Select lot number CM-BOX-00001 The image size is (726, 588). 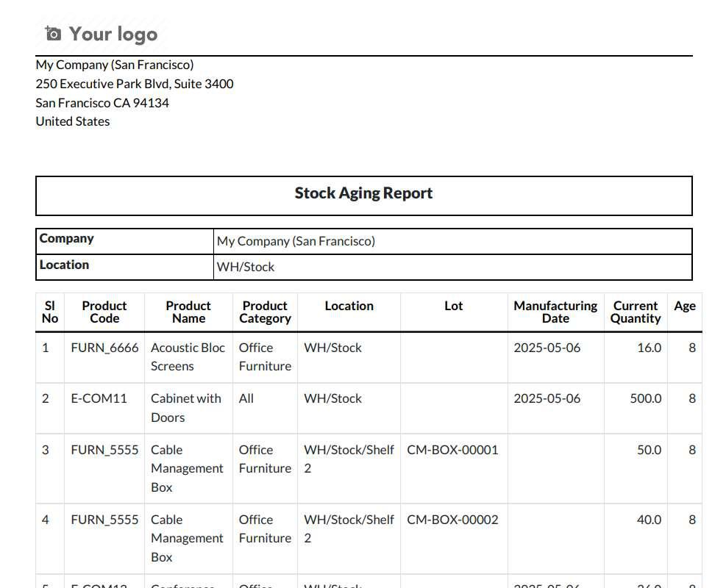tap(452, 450)
